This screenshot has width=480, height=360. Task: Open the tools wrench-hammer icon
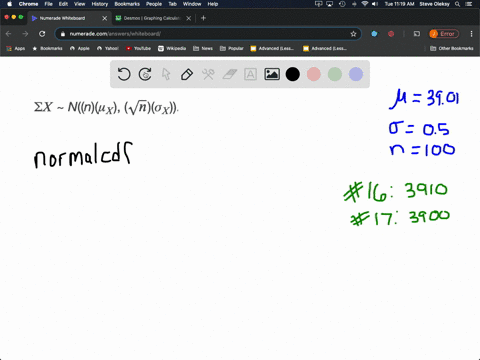208,74
